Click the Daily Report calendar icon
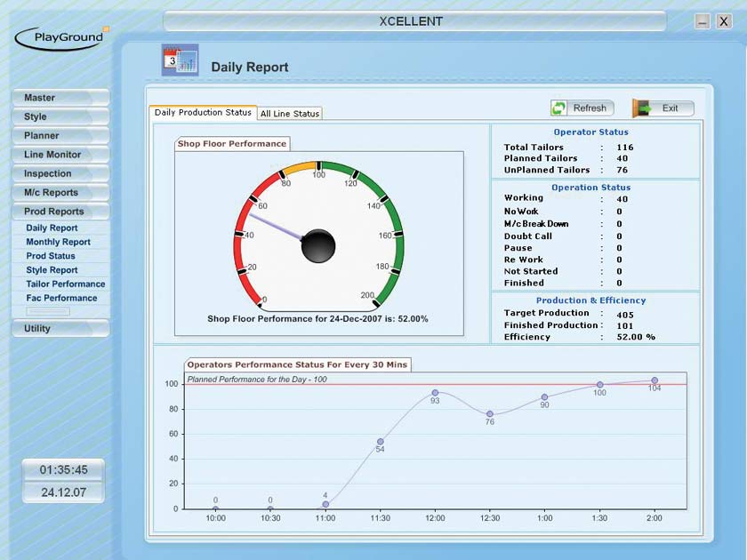Viewport: 747px width, 560px height. pyautogui.click(x=180, y=60)
